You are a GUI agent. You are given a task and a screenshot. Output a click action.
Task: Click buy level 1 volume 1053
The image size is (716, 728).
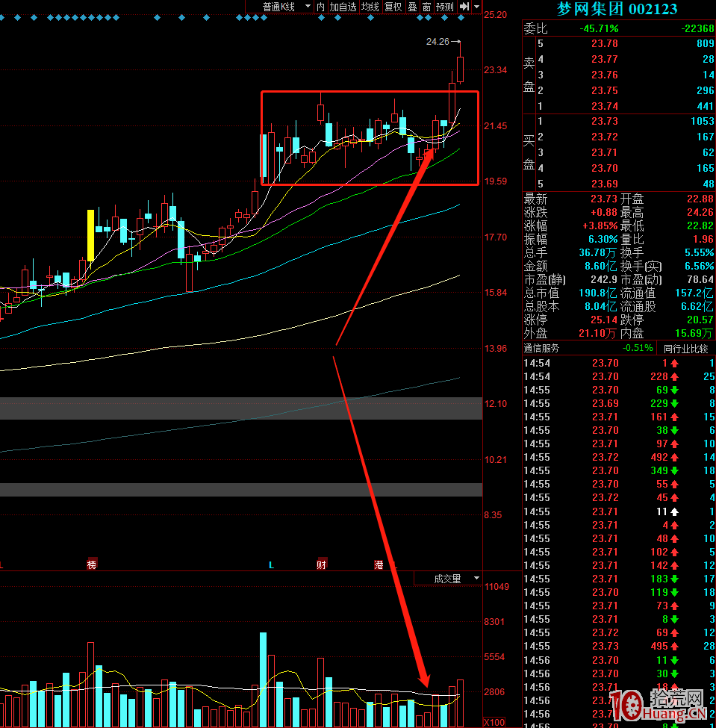(x=702, y=121)
